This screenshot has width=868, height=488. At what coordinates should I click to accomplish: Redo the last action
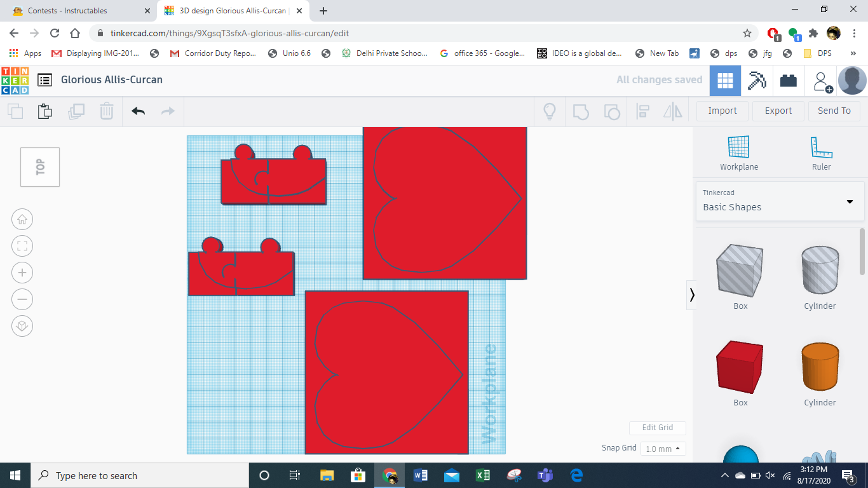click(168, 111)
